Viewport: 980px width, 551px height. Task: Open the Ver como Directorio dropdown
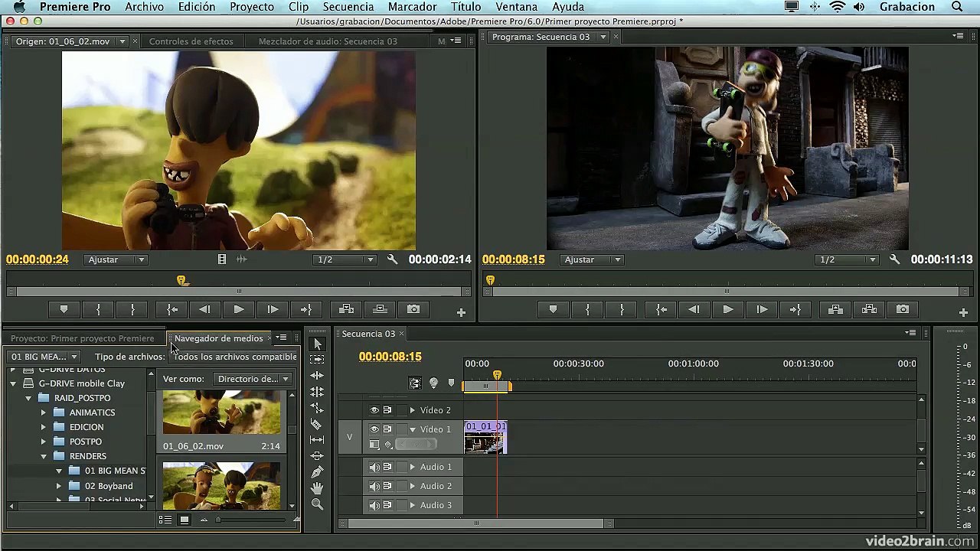253,379
